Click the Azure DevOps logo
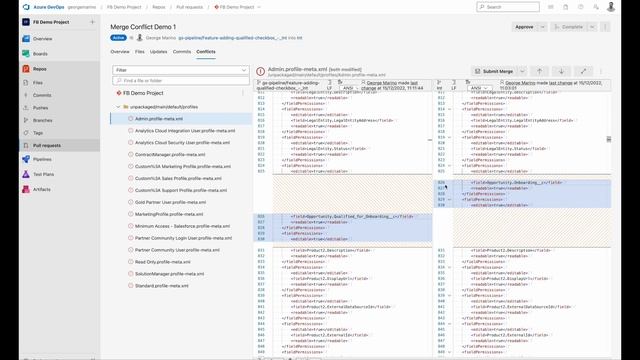 click(x=26, y=7)
